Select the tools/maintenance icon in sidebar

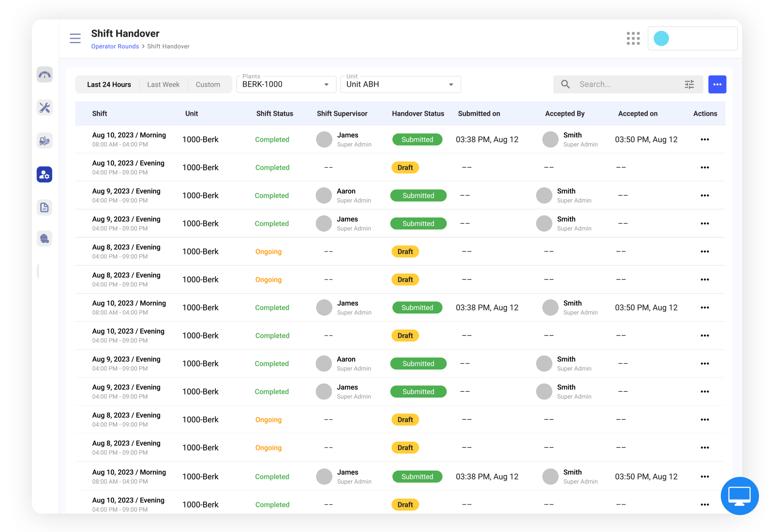click(44, 108)
